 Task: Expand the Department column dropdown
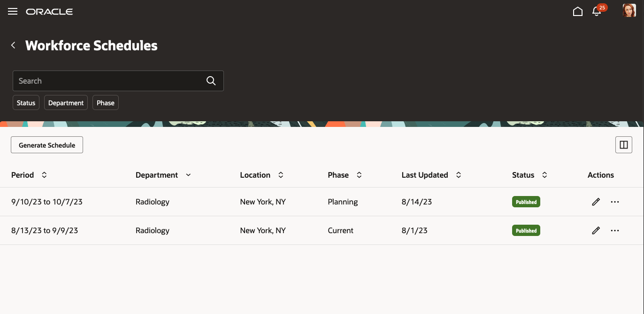click(x=188, y=174)
